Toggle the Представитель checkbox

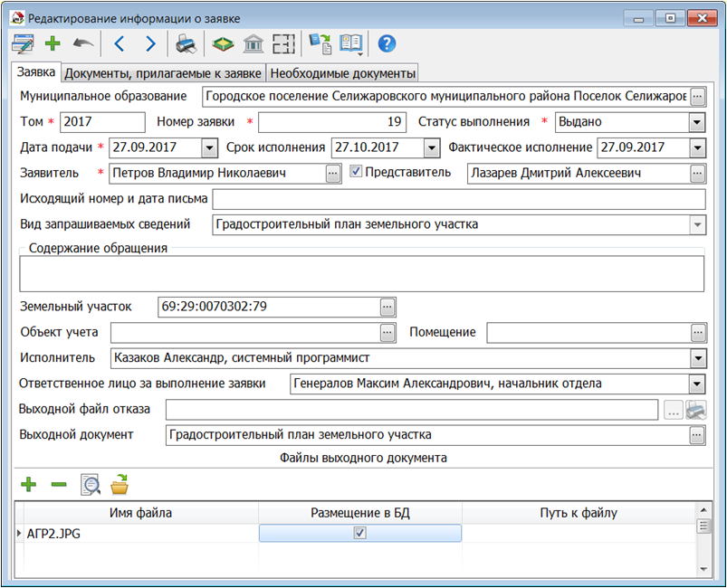click(x=356, y=172)
